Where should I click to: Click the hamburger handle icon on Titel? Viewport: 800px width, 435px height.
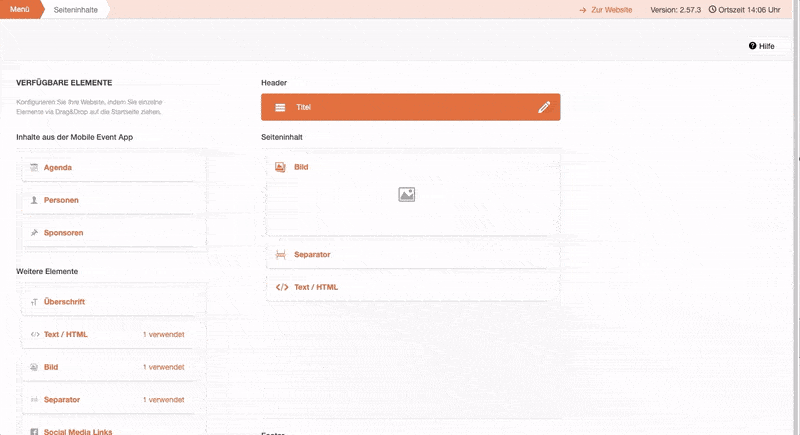point(280,108)
